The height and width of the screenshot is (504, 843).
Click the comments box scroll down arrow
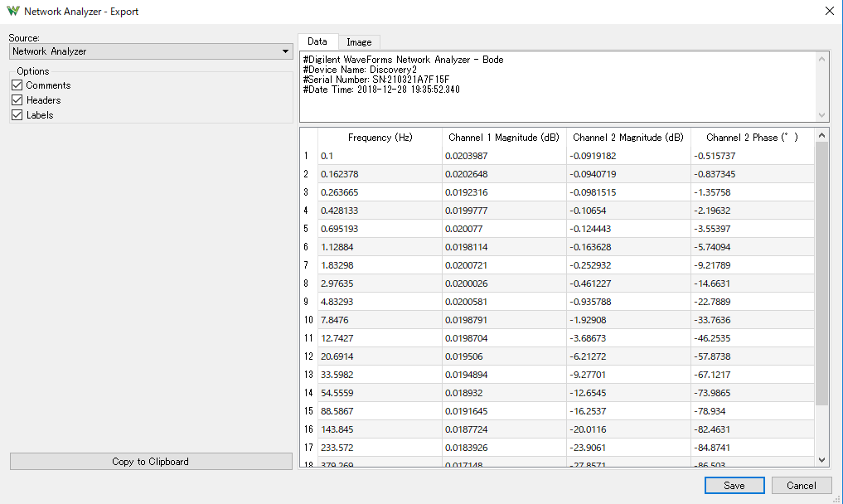(821, 115)
